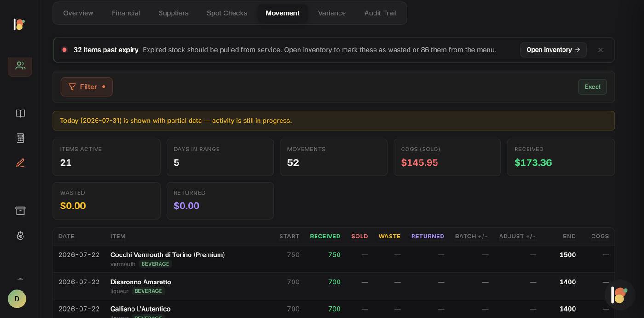Open the calculator icon in the sidebar

(x=20, y=138)
